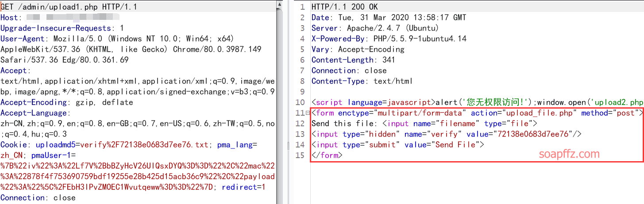Click the closing '</form>' tag on line 15

coord(327,155)
